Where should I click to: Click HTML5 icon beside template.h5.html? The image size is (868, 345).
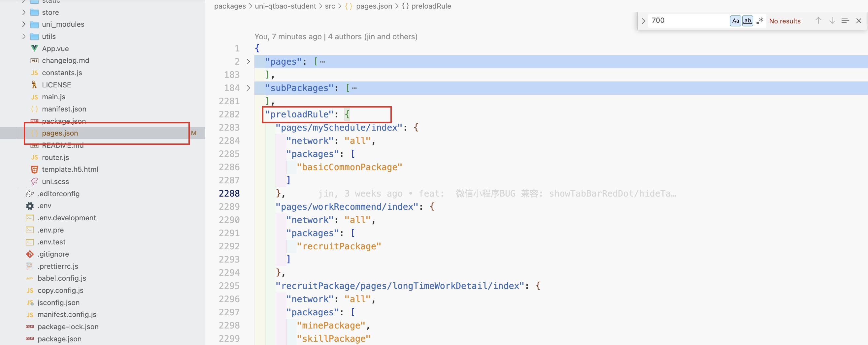pyautogui.click(x=34, y=169)
